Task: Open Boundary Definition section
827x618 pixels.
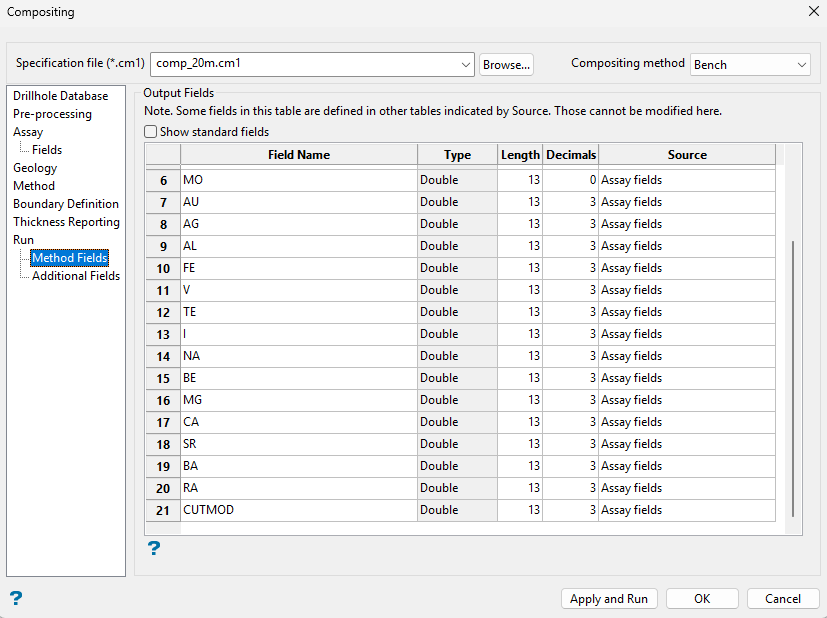Action: 66,204
